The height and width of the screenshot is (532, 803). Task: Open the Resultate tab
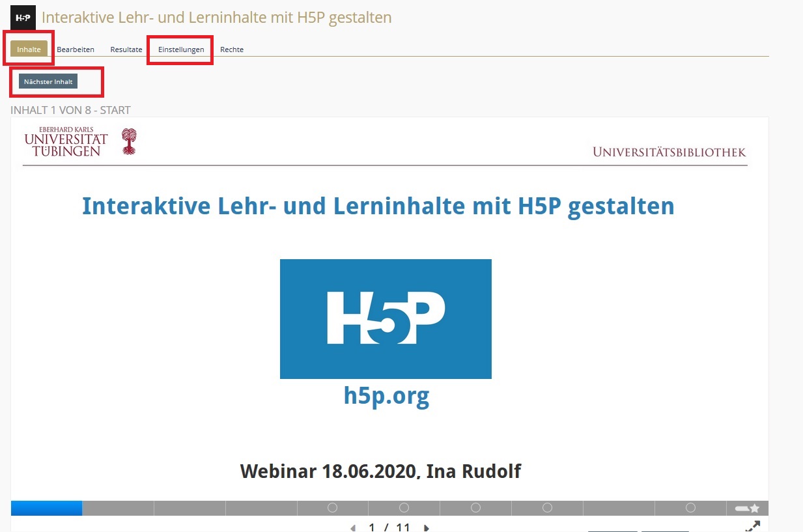point(126,49)
